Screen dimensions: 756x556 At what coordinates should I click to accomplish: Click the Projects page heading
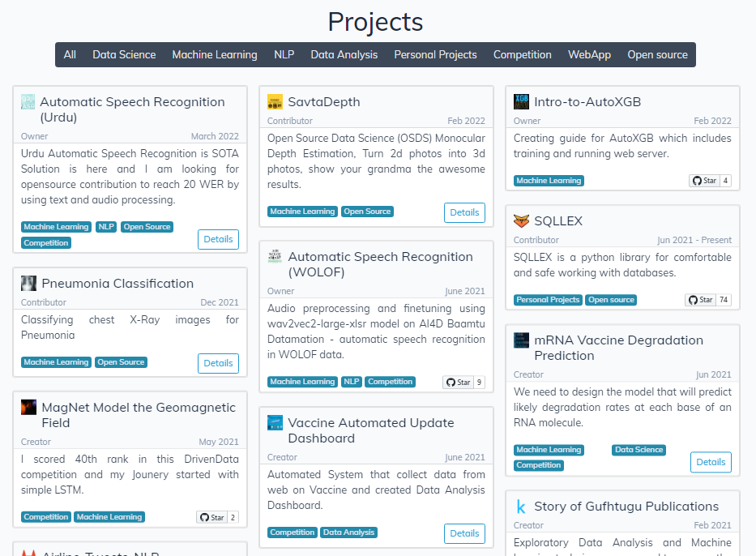click(x=375, y=22)
